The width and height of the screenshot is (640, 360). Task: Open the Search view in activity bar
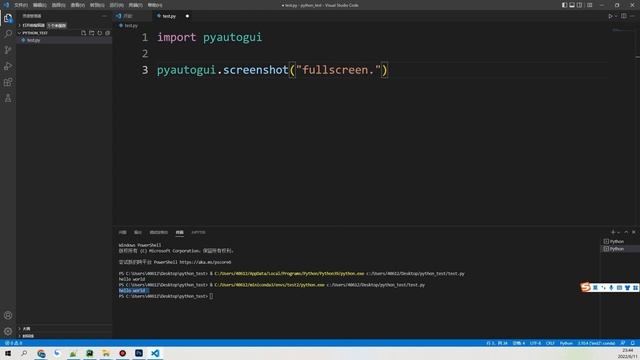8,33
